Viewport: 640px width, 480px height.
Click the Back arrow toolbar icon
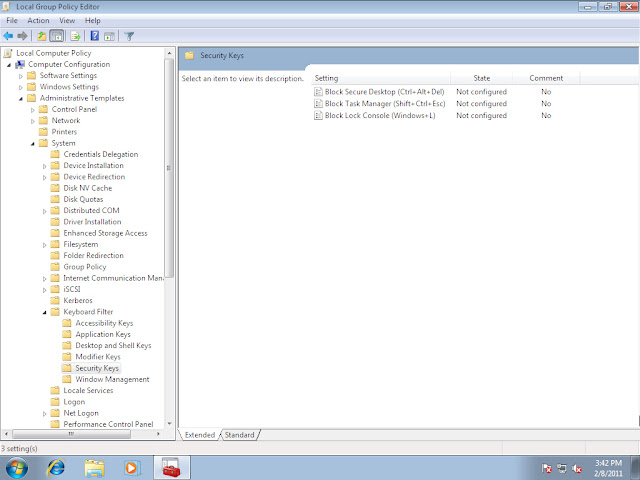click(8, 36)
